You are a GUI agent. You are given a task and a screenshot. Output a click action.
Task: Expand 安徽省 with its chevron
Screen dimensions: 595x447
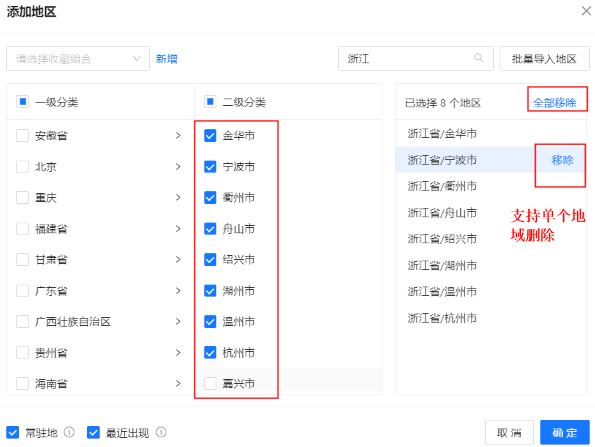click(178, 135)
